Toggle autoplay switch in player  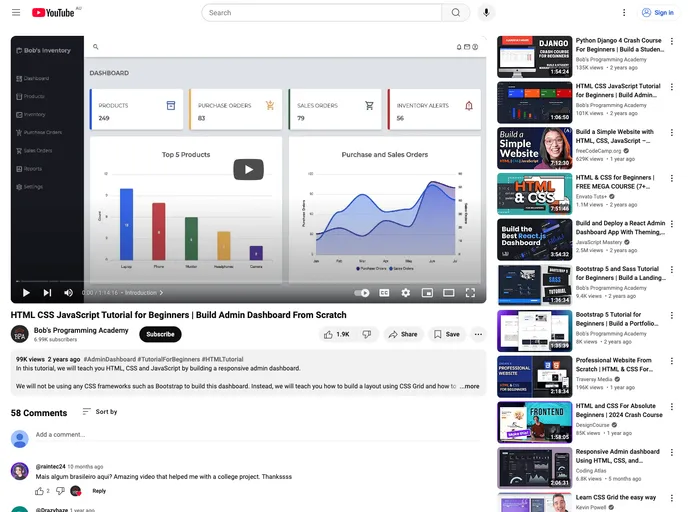(x=362, y=293)
